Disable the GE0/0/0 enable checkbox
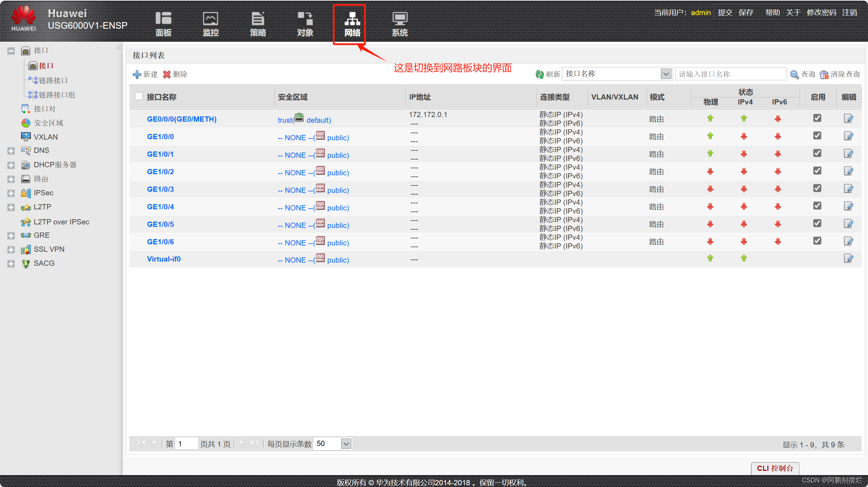 (817, 118)
